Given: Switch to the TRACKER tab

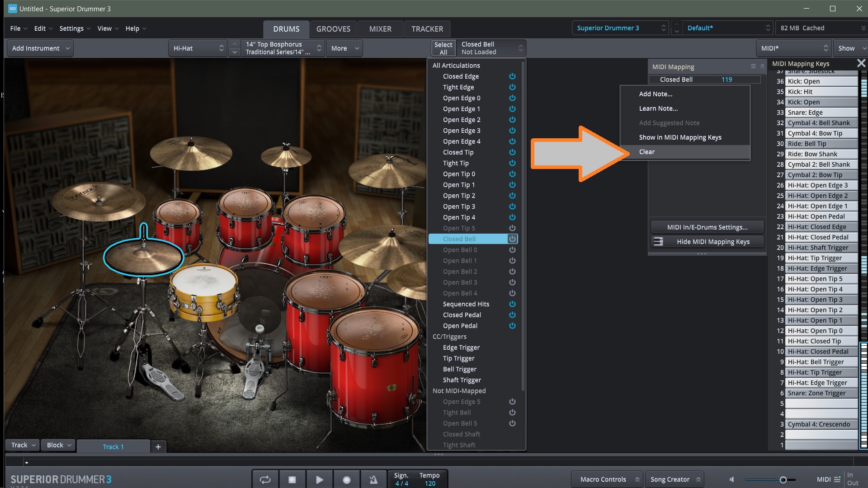Looking at the screenshot, I should point(427,29).
